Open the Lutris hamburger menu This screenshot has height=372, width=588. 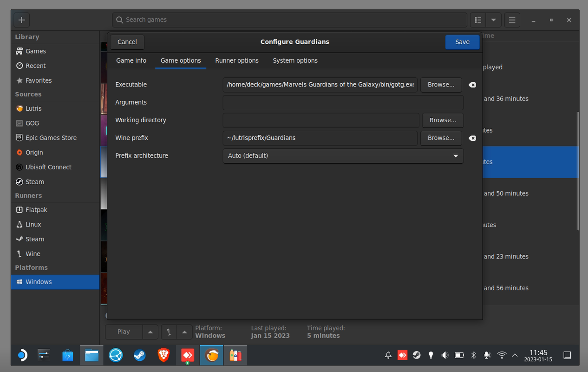[512, 20]
